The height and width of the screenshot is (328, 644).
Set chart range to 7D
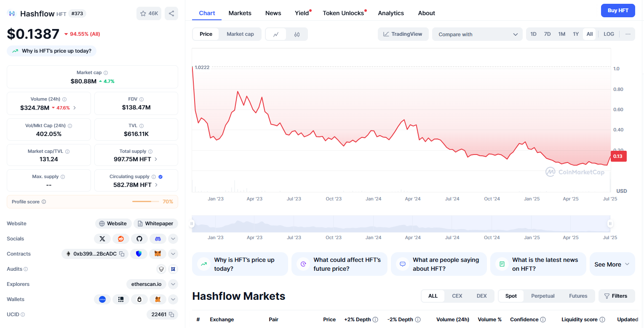tap(547, 34)
